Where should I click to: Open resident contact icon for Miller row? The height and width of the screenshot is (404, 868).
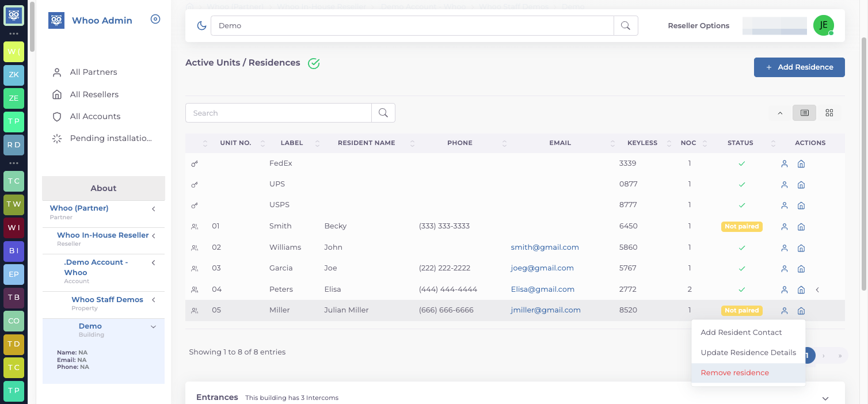[784, 311]
